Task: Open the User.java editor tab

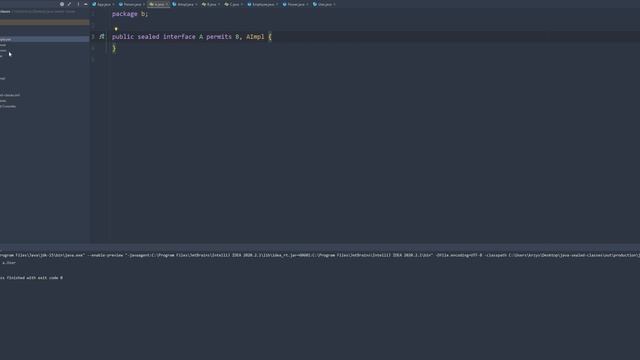Action: pyautogui.click(x=324, y=4)
